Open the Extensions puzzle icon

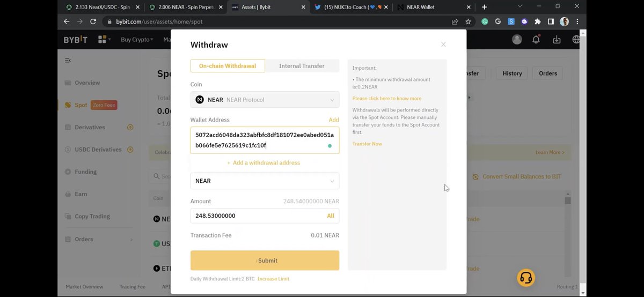pos(538,22)
